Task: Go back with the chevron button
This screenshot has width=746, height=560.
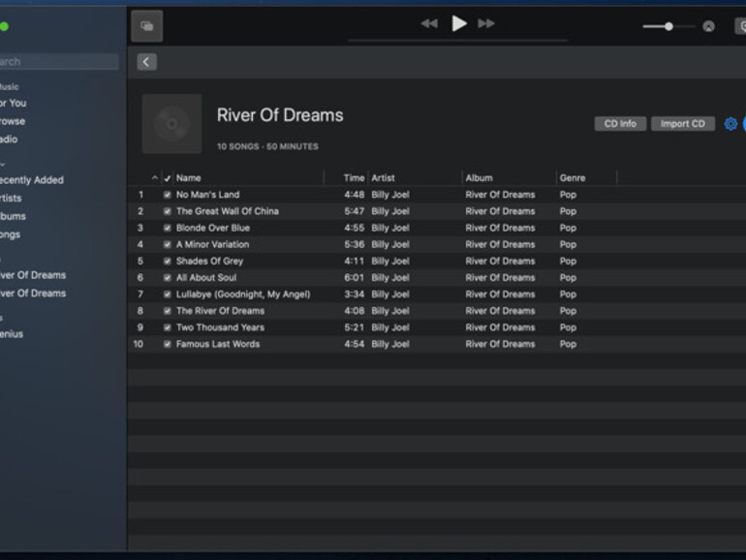Action: (146, 62)
